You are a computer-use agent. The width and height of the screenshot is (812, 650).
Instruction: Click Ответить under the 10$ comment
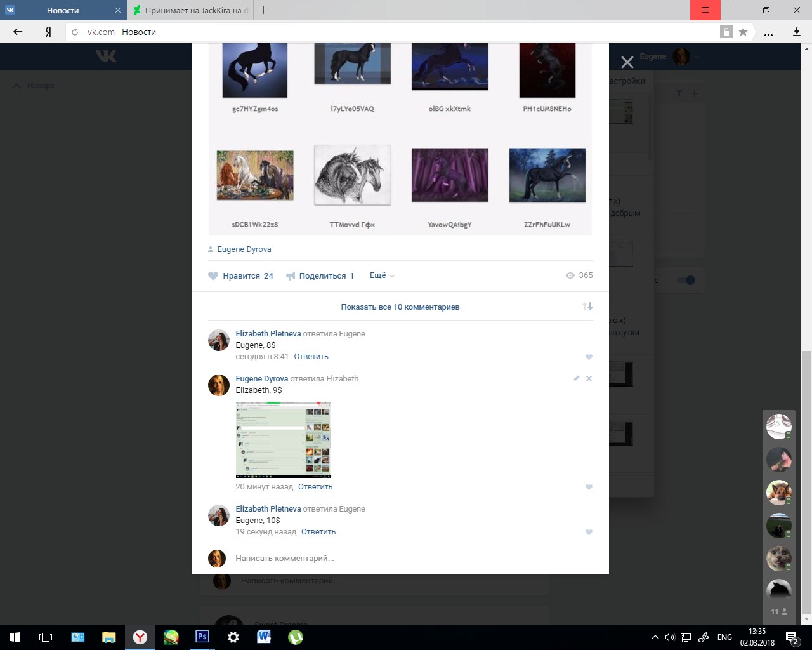(x=318, y=532)
